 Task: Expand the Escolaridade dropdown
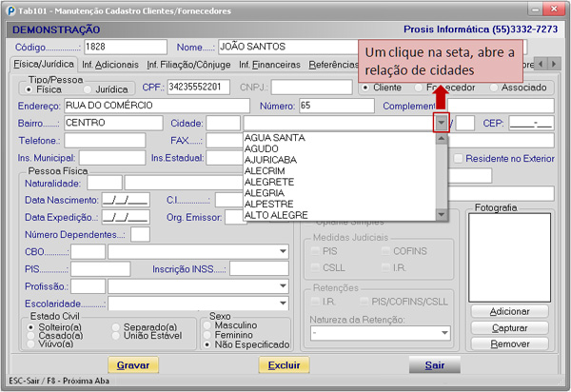click(x=283, y=303)
